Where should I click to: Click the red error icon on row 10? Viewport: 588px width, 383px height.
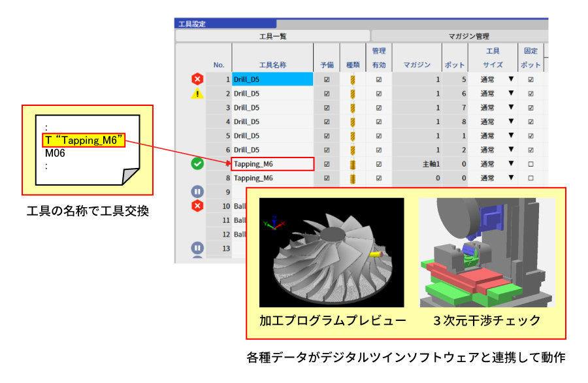(x=197, y=206)
